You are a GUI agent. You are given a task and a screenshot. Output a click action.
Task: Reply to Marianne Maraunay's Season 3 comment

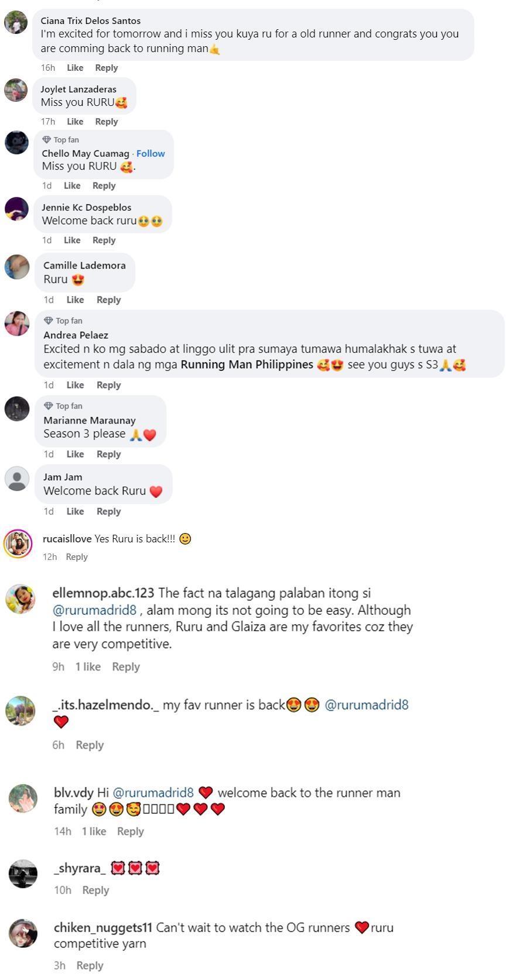108,454
